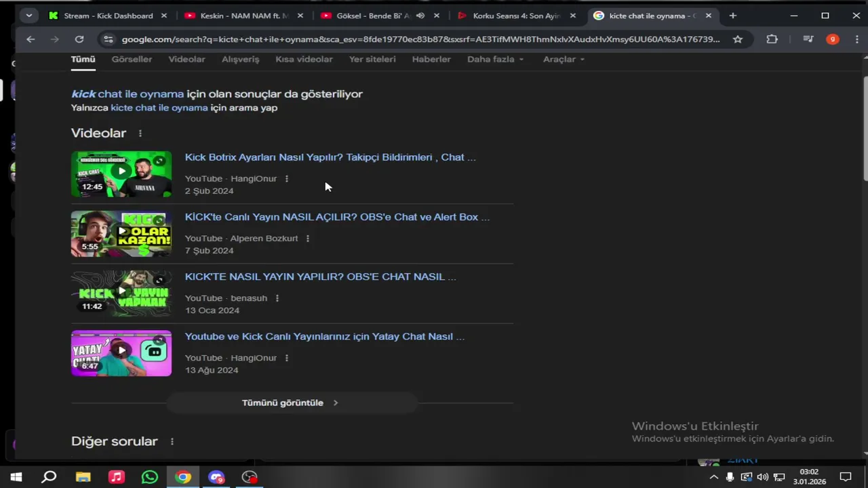Image resolution: width=868 pixels, height=488 pixels.
Task: Open the Windows Start menu
Action: click(16, 477)
